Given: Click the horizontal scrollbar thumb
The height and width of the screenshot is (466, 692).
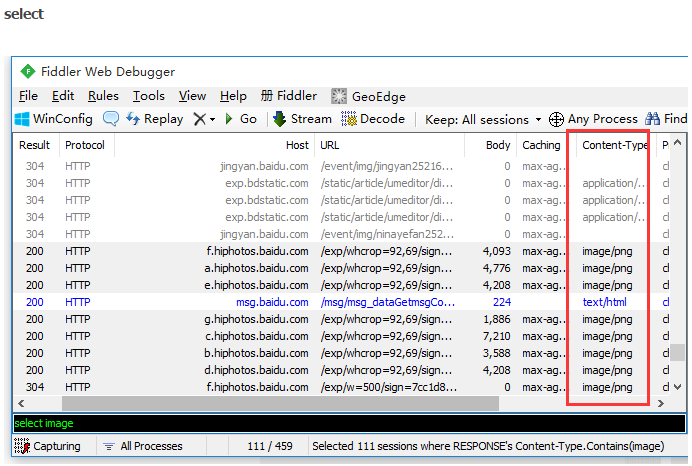Looking at the screenshot, I should tap(280, 403).
